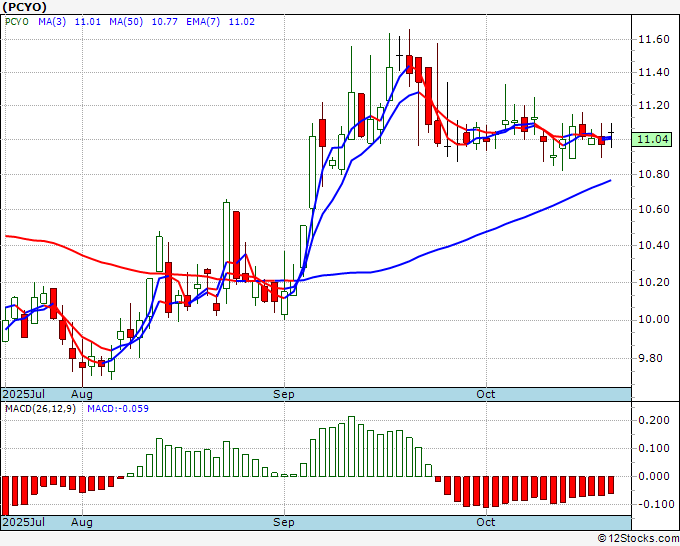Click the Aug label on price chart axis
This screenshot has width=680, height=546.
pyautogui.click(x=82, y=394)
